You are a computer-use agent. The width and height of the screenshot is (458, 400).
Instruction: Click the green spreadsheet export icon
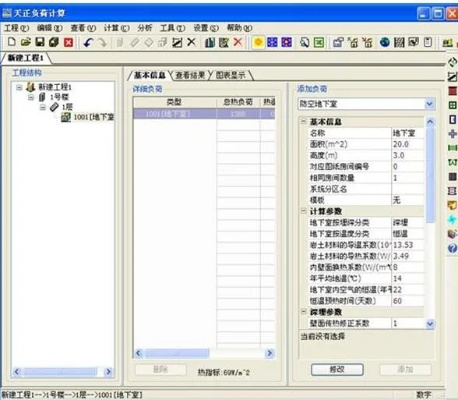pyautogui.click(x=319, y=42)
